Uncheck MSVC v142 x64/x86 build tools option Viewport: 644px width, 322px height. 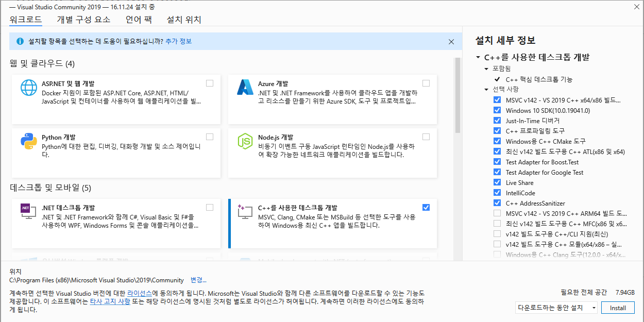pos(497,100)
